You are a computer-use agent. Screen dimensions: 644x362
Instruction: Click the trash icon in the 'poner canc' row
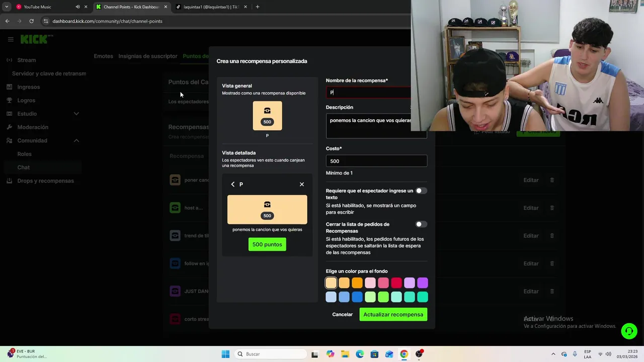pyautogui.click(x=552, y=180)
